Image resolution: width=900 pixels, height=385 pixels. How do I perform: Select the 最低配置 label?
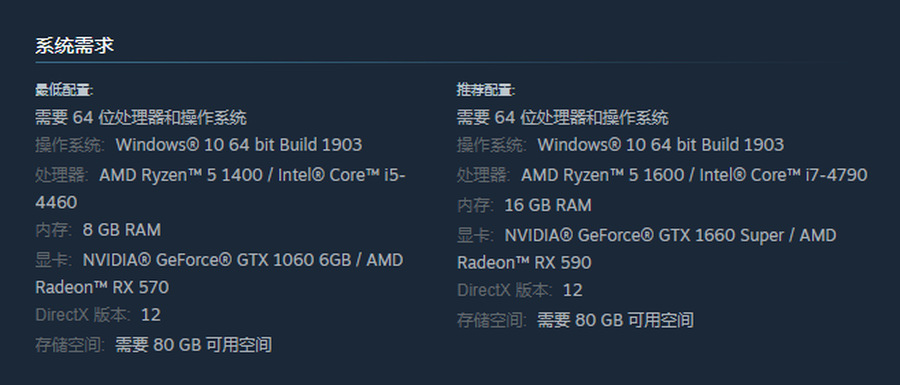64,90
